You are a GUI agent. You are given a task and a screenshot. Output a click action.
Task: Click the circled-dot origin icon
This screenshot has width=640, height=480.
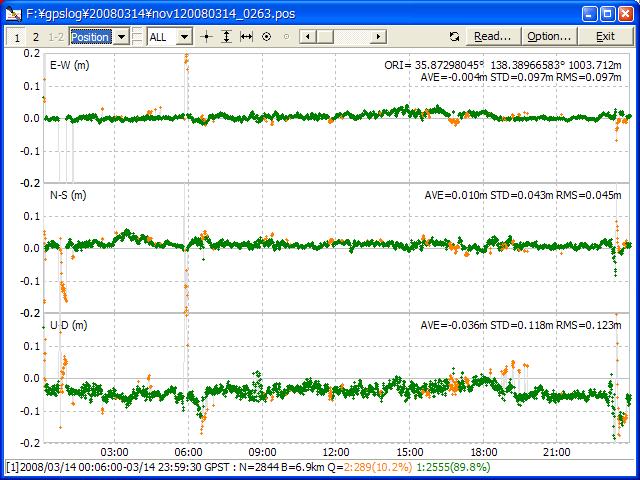[266, 36]
